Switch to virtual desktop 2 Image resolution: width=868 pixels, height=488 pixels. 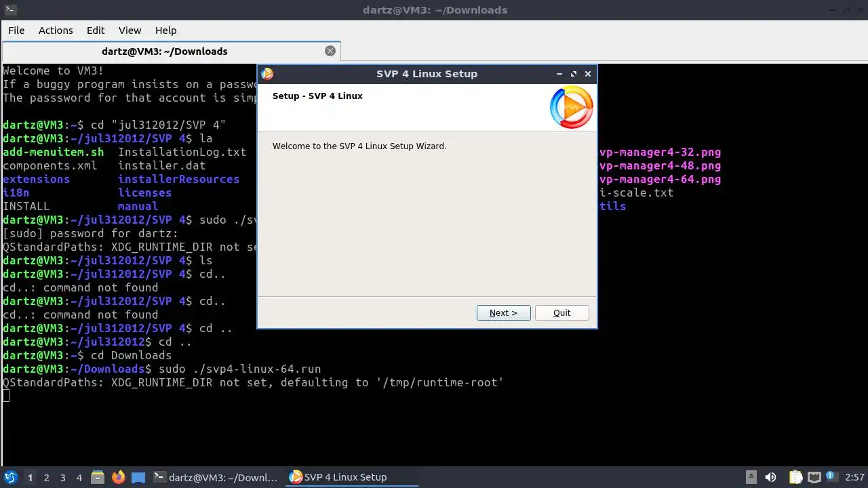coord(46,478)
